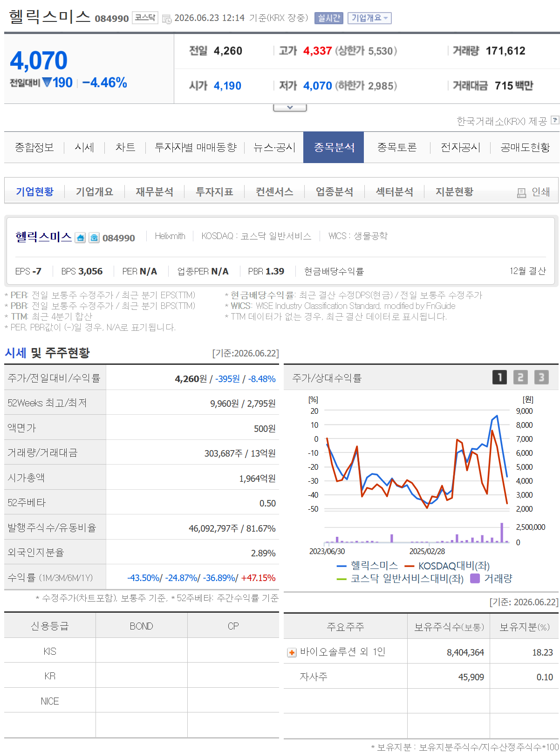Viewport: 560px width, 753px height.
Task: Select the 기업개요 sub-tab
Action: pyautogui.click(x=95, y=192)
